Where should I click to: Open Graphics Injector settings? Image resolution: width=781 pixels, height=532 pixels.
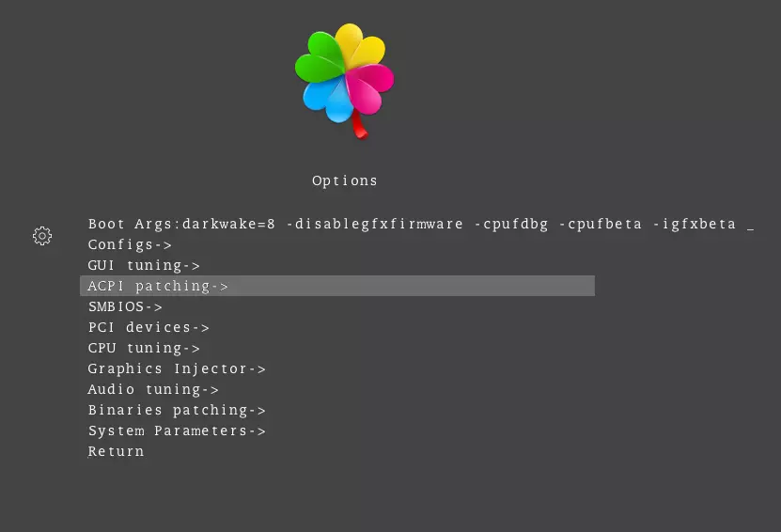[x=177, y=369]
